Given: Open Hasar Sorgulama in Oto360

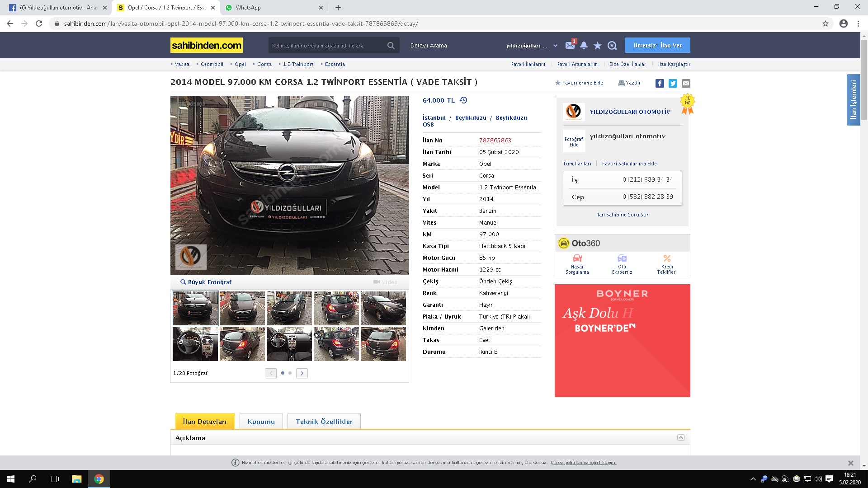Looking at the screenshot, I should tap(577, 264).
